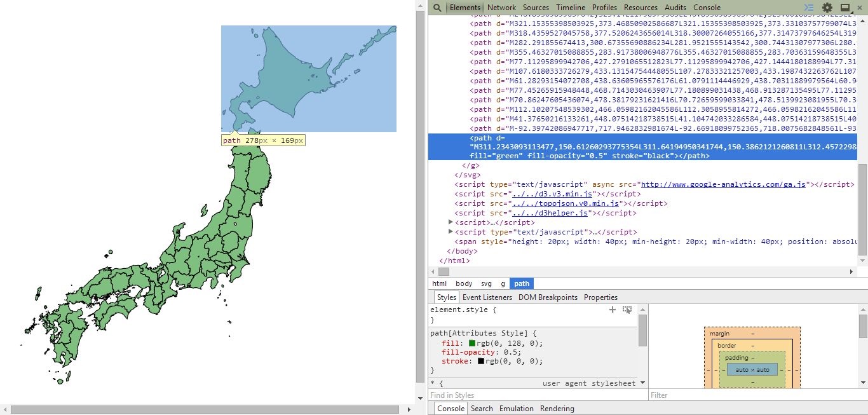Expand the collapsed text/javascript script node
868x415 pixels.
click(451, 231)
